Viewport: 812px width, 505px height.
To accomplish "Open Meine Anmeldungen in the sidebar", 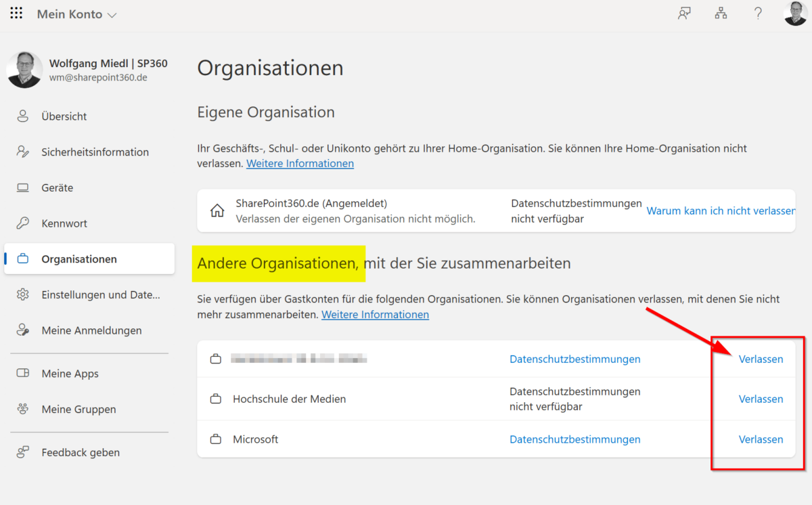I will point(91,331).
